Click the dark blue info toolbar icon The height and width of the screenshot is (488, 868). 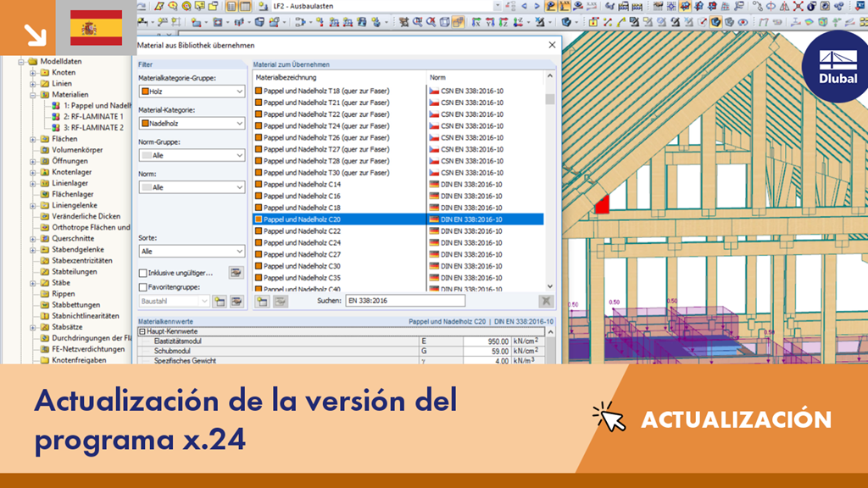coord(811,6)
